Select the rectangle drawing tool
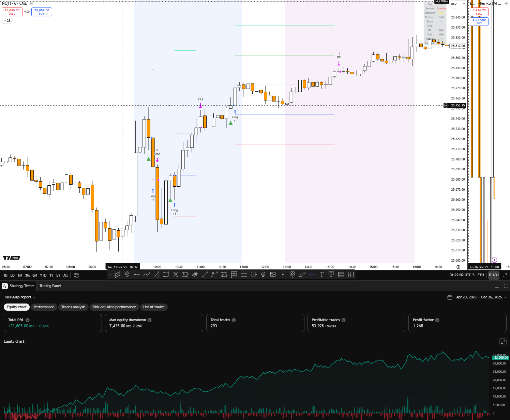Image resolution: width=510 pixels, height=420 pixels. click(166, 275)
